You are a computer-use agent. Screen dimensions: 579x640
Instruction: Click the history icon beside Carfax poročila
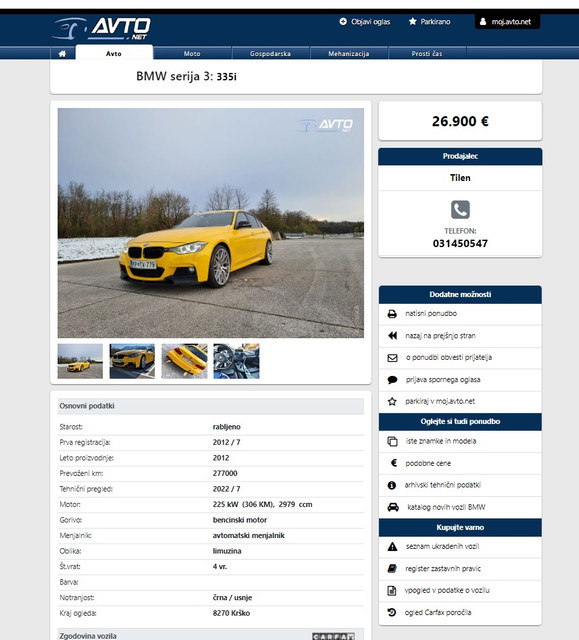pos(392,612)
